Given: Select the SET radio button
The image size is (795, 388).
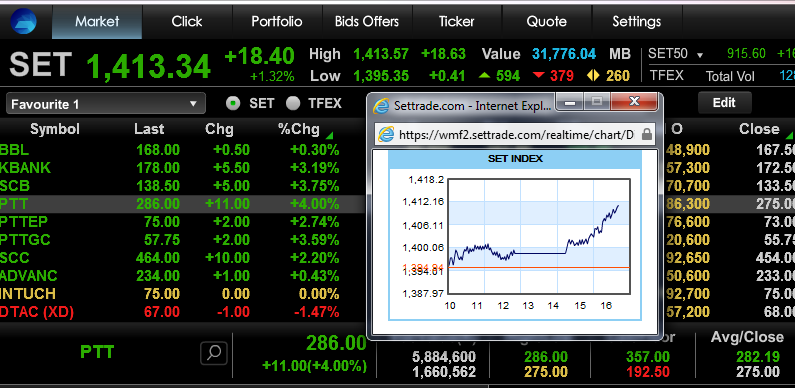Looking at the screenshot, I should [233, 104].
